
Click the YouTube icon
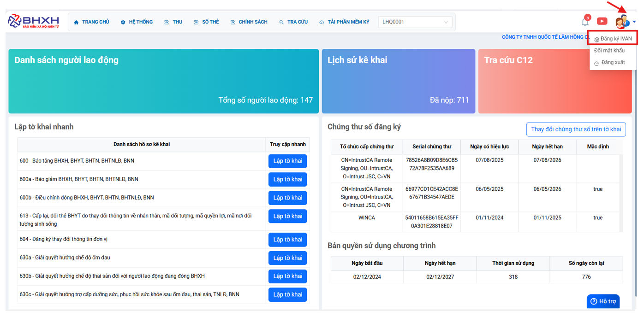[602, 21]
